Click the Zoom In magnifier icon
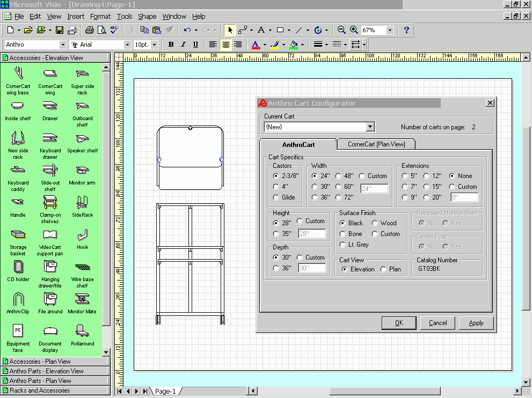 [354, 31]
